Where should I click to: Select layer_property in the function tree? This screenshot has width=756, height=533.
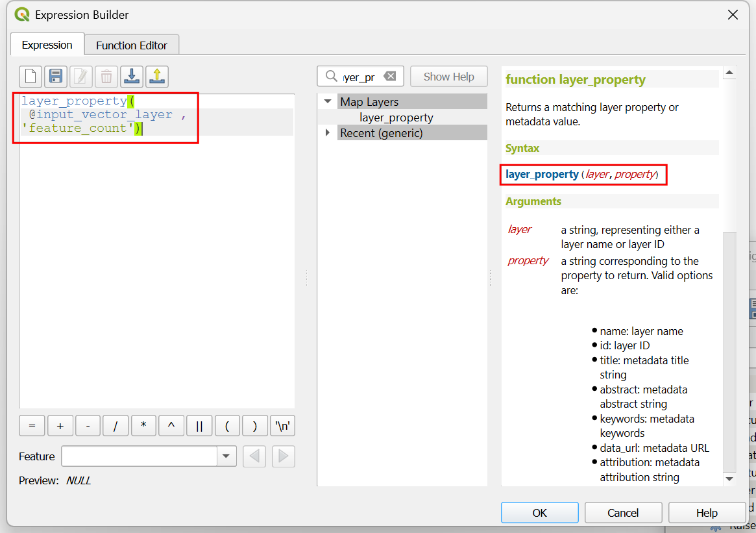396,118
